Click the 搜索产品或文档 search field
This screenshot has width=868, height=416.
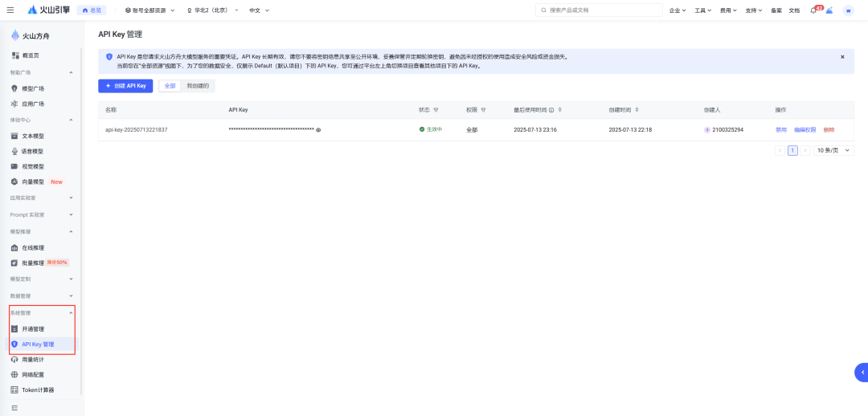[599, 10]
